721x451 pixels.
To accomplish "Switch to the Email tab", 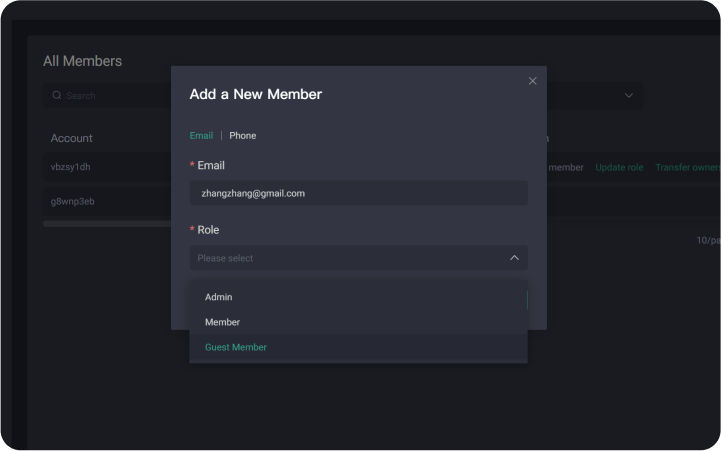I will (201, 135).
